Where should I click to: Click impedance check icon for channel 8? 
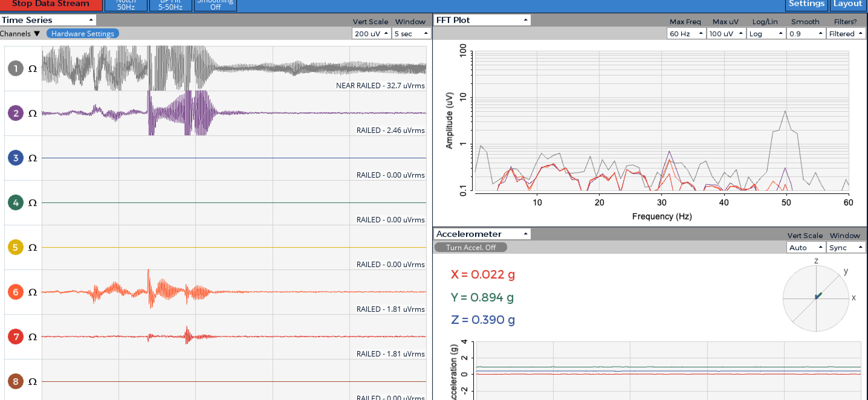[x=33, y=382]
